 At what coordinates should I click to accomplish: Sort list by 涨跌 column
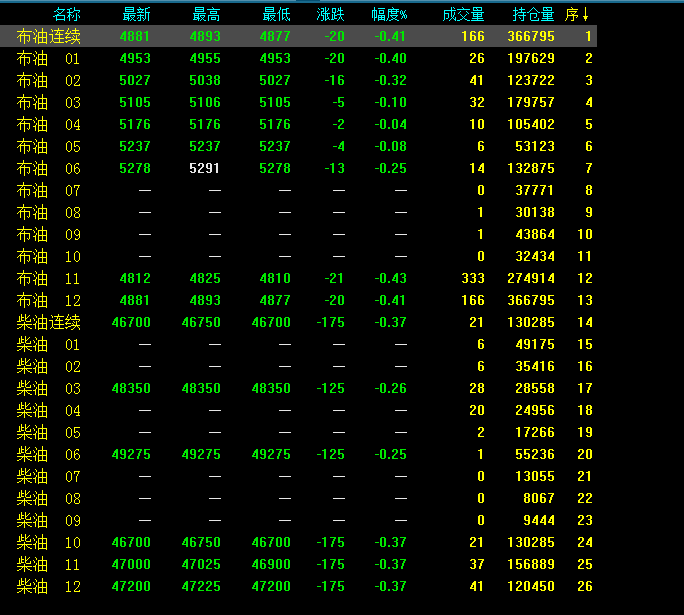click(x=331, y=15)
